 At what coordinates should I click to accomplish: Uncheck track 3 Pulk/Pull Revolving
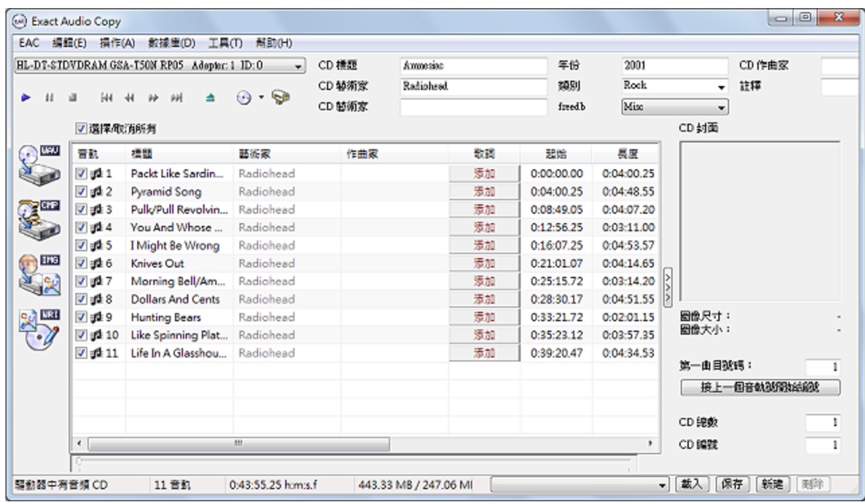pyautogui.click(x=81, y=210)
